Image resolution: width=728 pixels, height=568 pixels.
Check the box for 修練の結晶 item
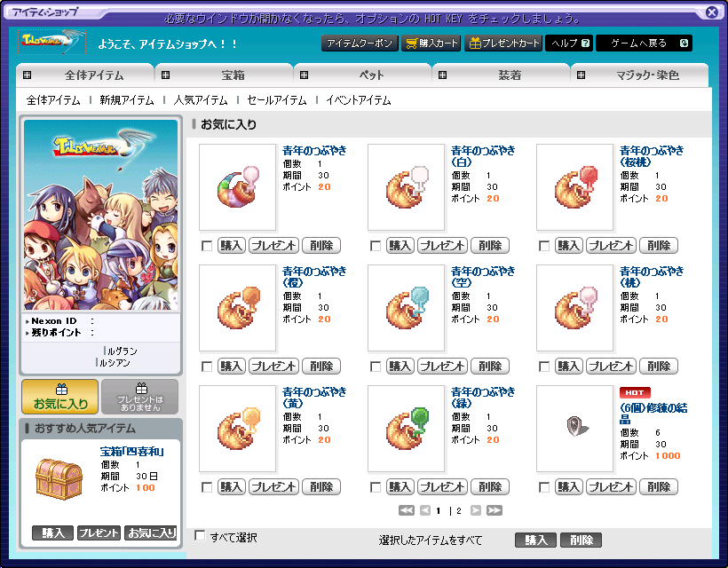[544, 487]
